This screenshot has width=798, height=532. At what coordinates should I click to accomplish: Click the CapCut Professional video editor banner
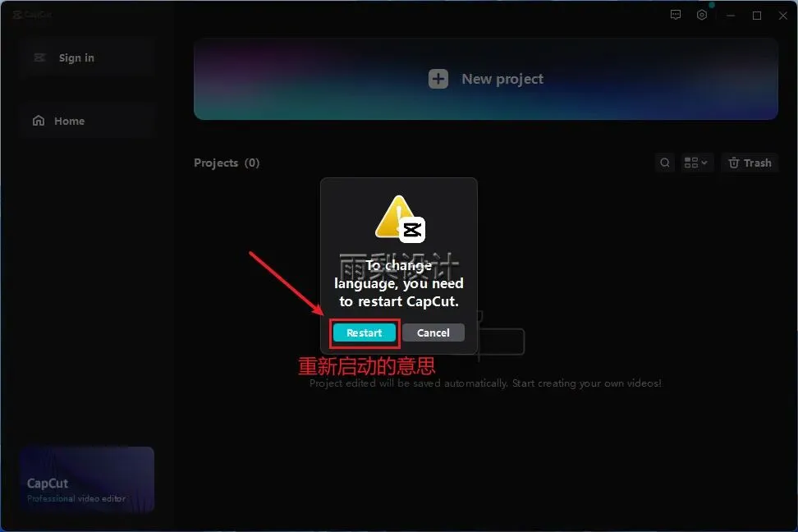tap(87, 479)
